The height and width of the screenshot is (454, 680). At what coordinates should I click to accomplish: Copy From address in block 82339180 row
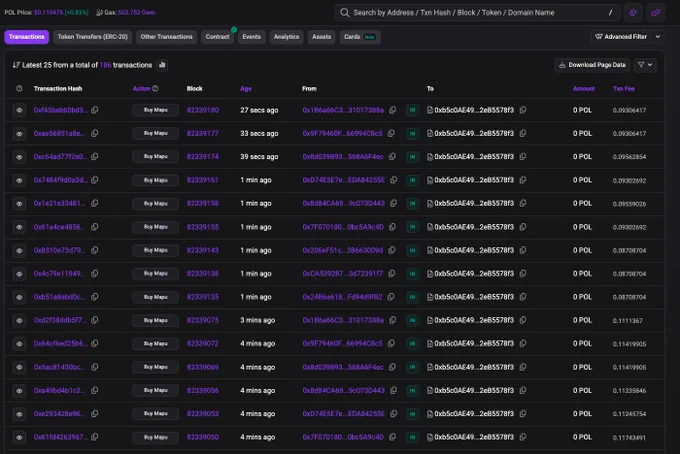pos(392,110)
